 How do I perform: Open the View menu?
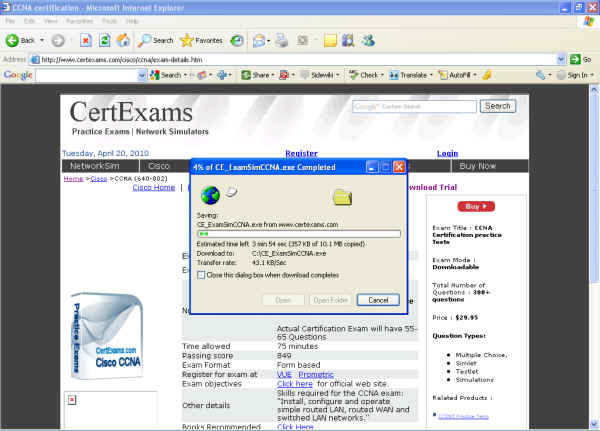[x=51, y=21]
